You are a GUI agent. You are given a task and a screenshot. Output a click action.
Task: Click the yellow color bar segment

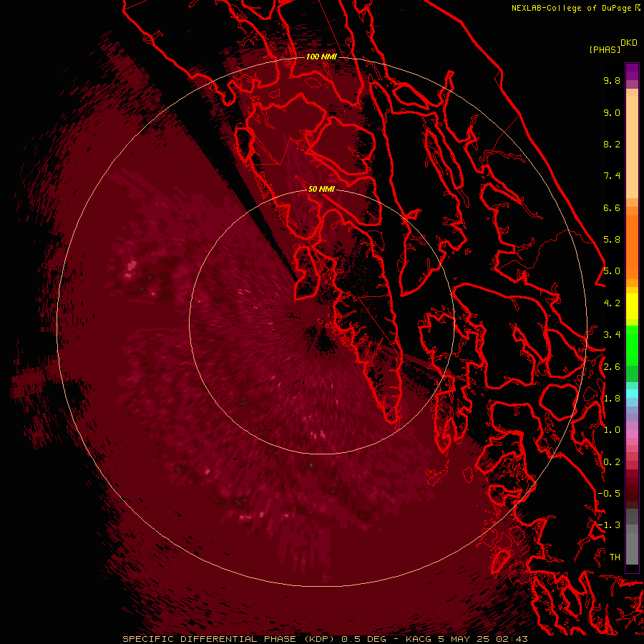(632, 306)
